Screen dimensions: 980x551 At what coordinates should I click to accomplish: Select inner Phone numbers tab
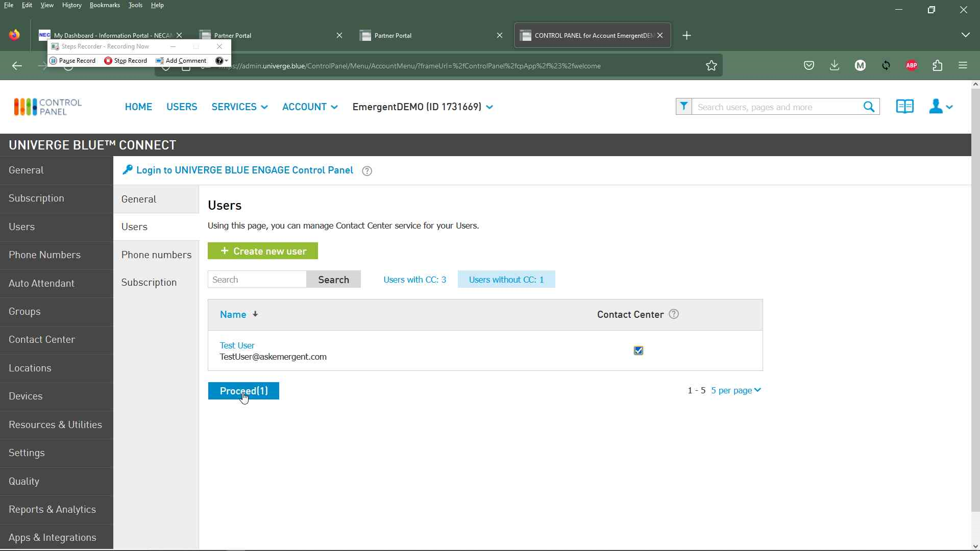[156, 255]
